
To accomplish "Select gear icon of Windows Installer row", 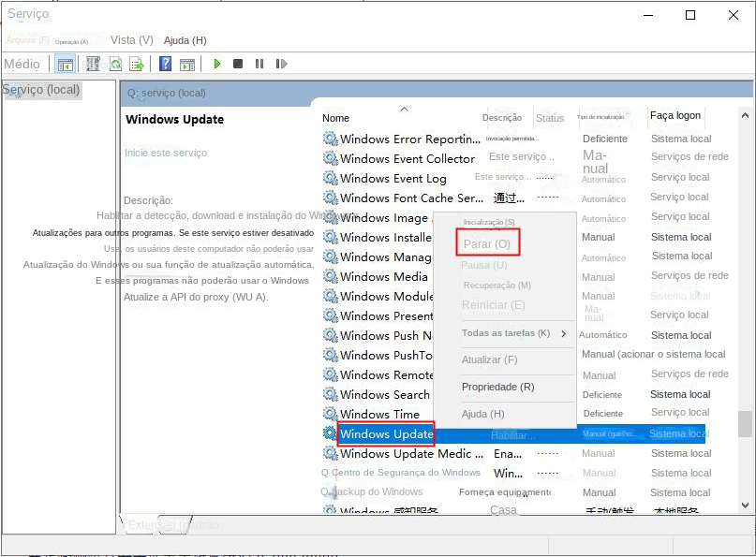I will [330, 237].
